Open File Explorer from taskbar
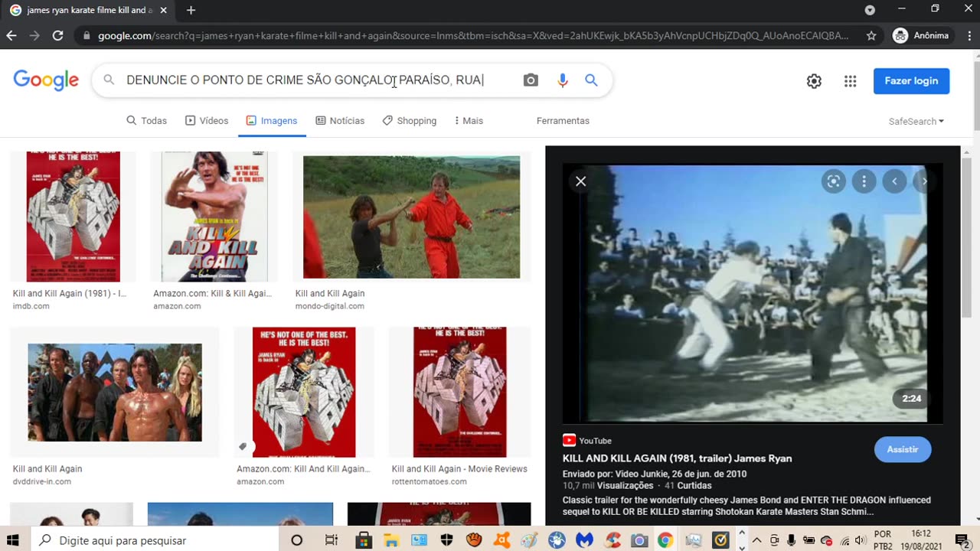 391,540
